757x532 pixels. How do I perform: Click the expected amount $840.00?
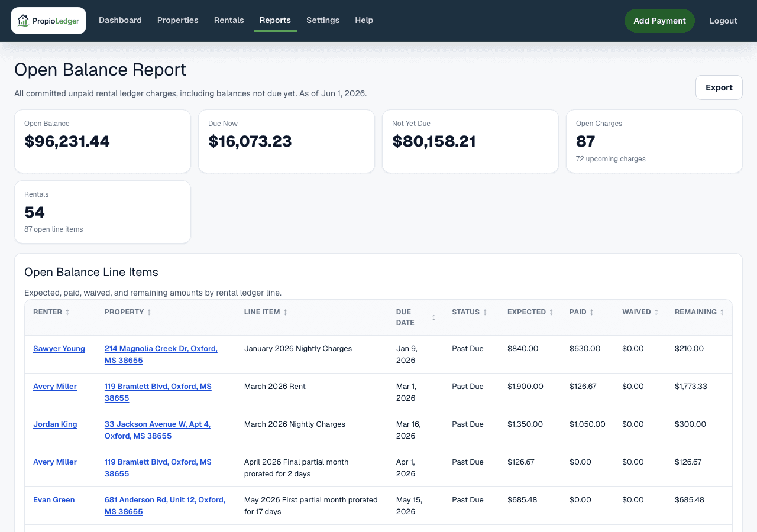click(x=523, y=349)
